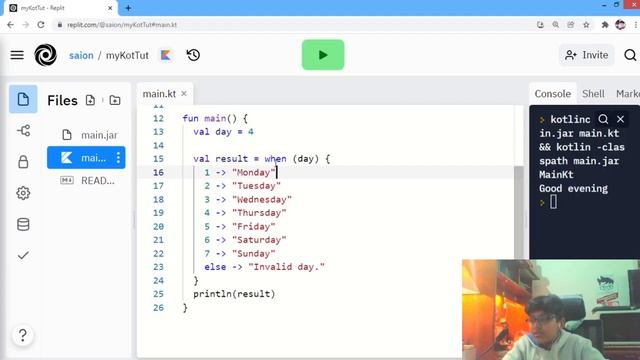Click the "when" keyword on line 15
The height and width of the screenshot is (360, 640).
point(275,159)
